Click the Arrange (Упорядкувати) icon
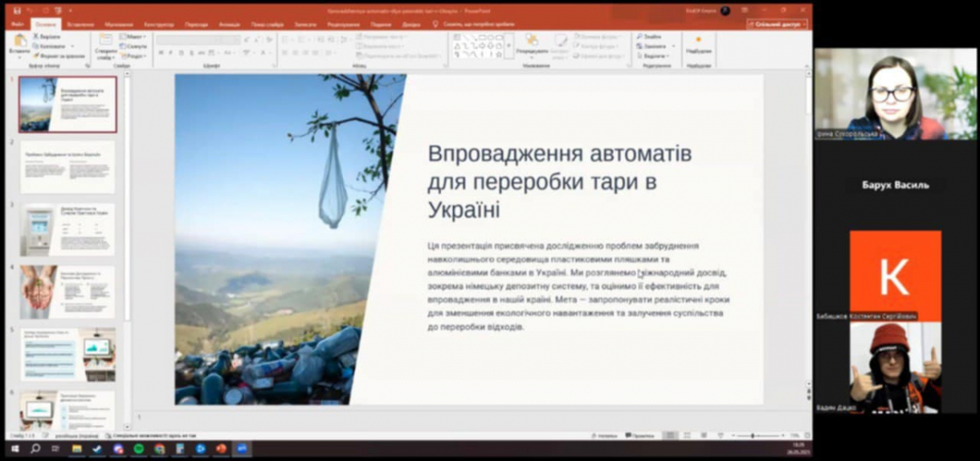This screenshot has width=980, height=461. 532,39
